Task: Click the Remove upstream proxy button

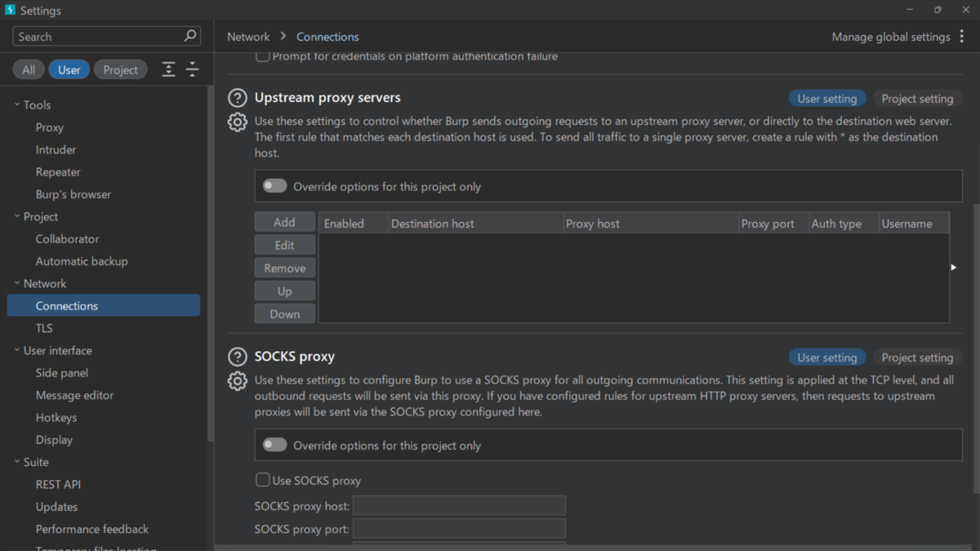Action: pos(284,268)
